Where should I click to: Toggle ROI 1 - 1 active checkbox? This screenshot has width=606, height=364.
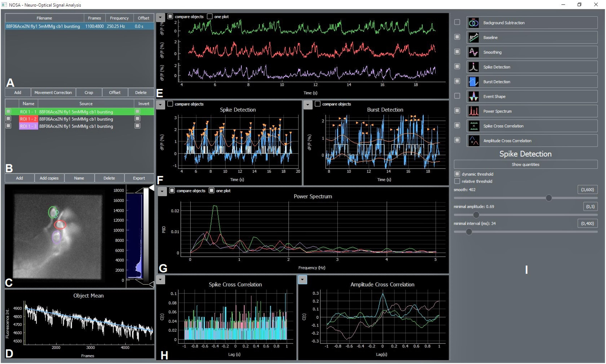pyautogui.click(x=8, y=111)
